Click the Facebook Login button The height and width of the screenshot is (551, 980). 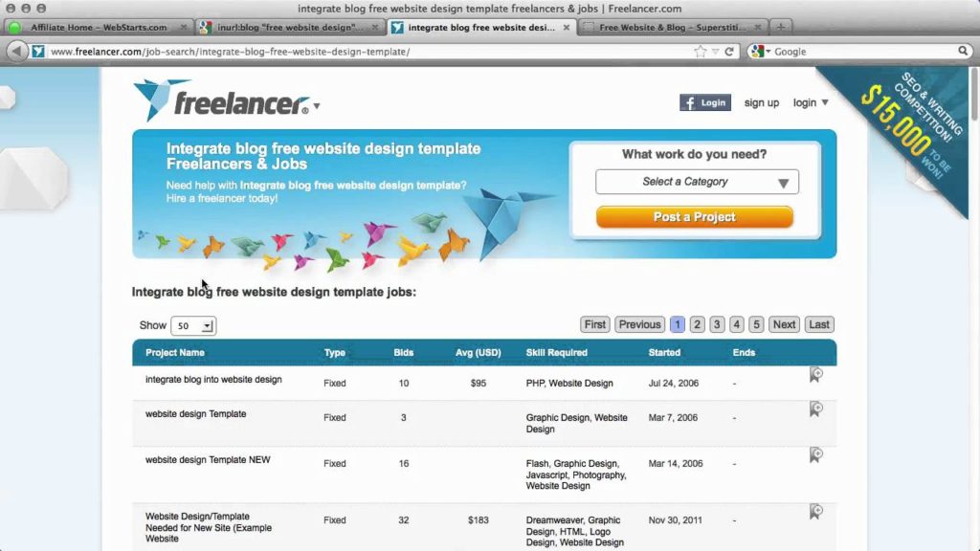pyautogui.click(x=705, y=102)
